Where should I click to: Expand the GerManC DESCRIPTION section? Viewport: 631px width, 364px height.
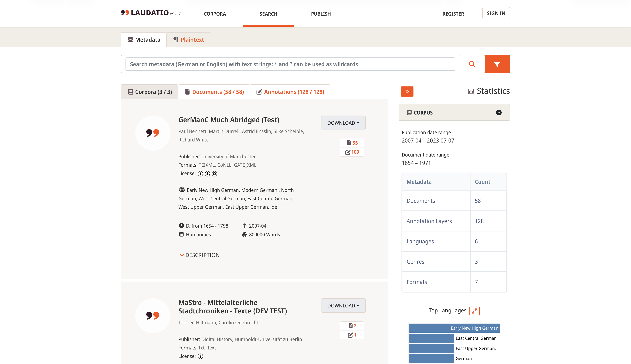point(200,255)
